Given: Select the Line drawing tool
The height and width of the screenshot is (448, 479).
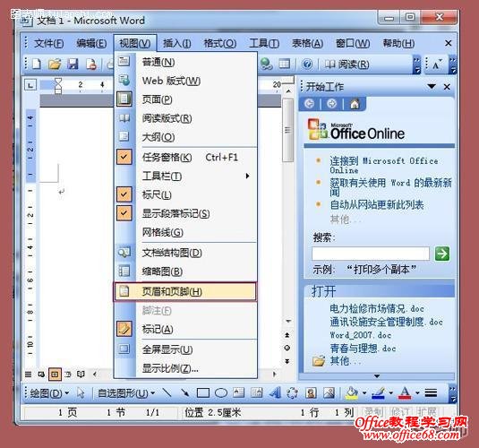Looking at the screenshot, I should pos(167,392).
